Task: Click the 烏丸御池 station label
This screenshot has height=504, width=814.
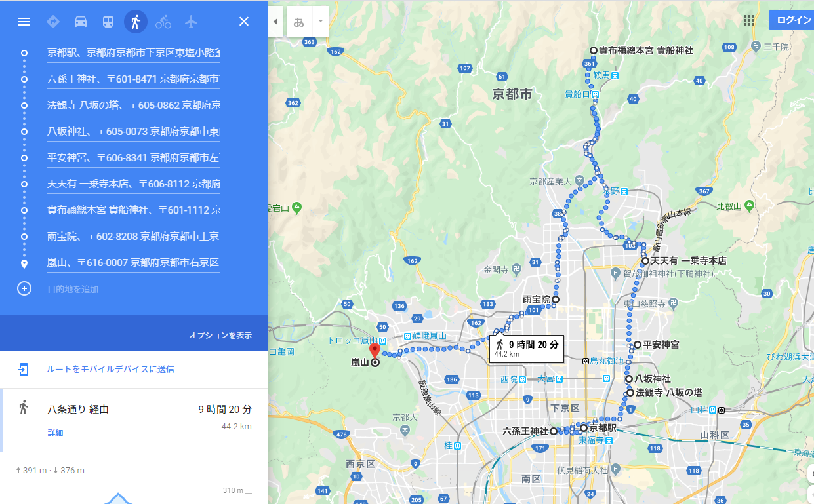Action: [607, 360]
